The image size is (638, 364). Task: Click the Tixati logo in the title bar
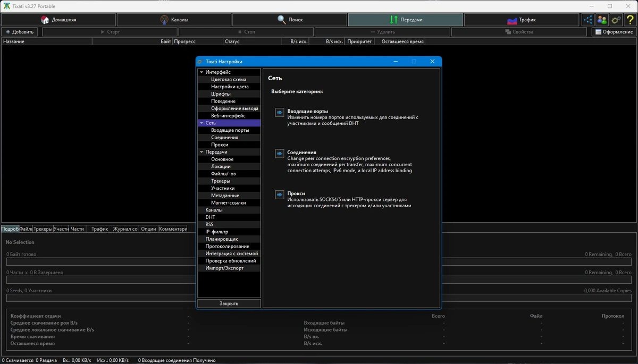tap(6, 6)
